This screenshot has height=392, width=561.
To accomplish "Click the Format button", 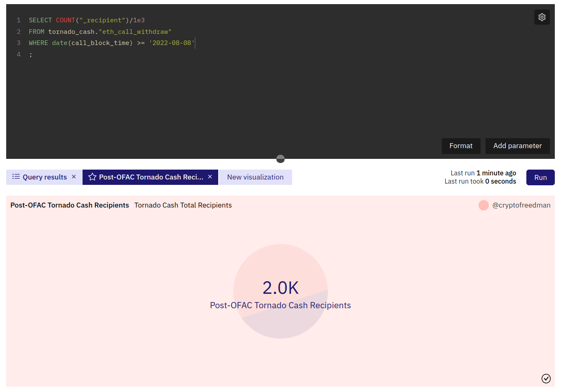I will (461, 146).
